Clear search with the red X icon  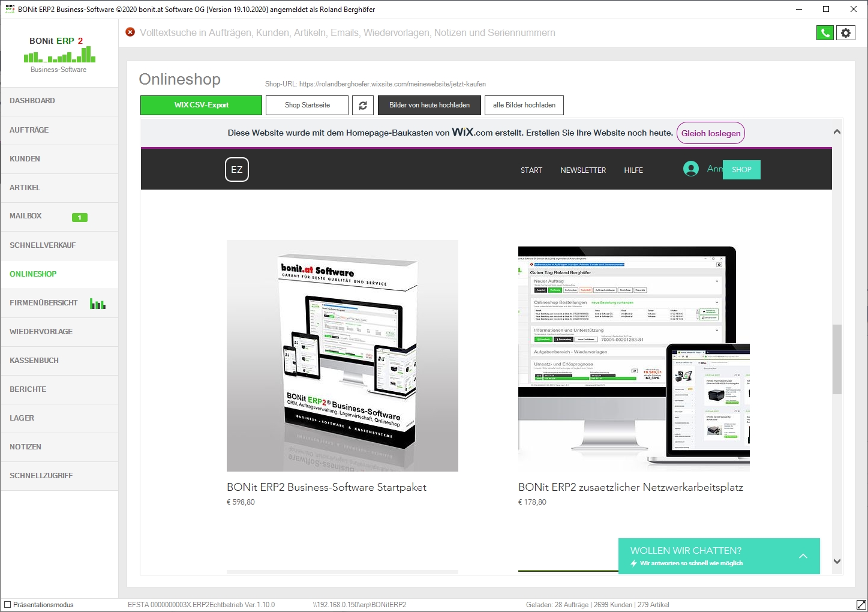point(130,32)
